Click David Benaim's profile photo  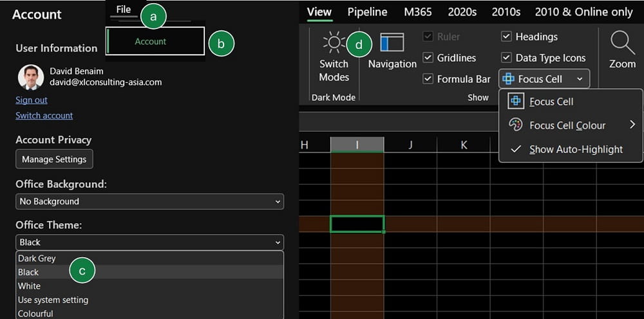(x=31, y=77)
